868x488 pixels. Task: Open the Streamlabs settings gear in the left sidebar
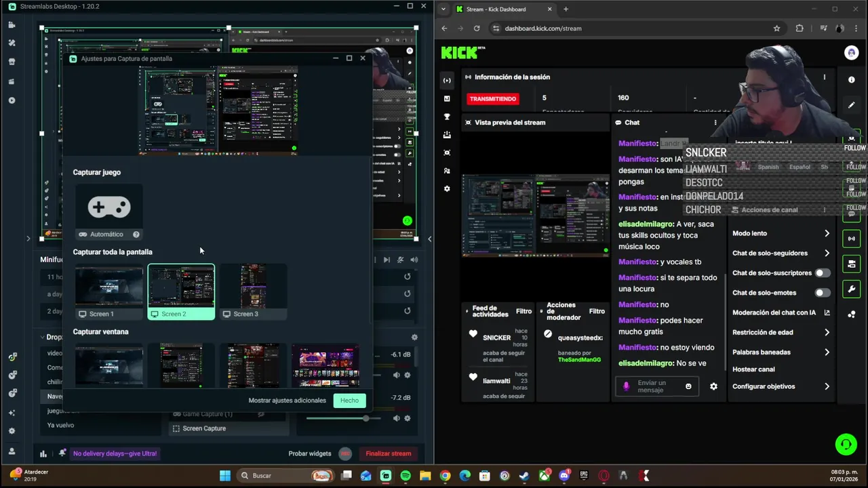coord(12,431)
